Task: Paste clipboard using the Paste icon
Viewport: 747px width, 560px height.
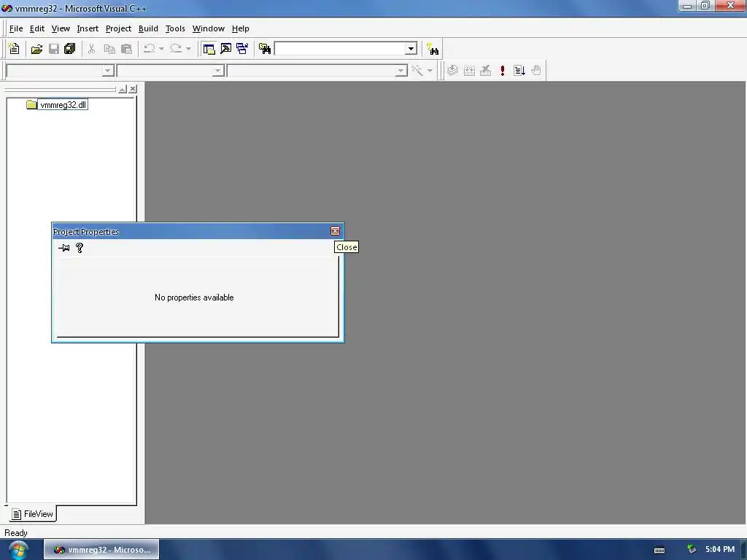Action: 126,49
